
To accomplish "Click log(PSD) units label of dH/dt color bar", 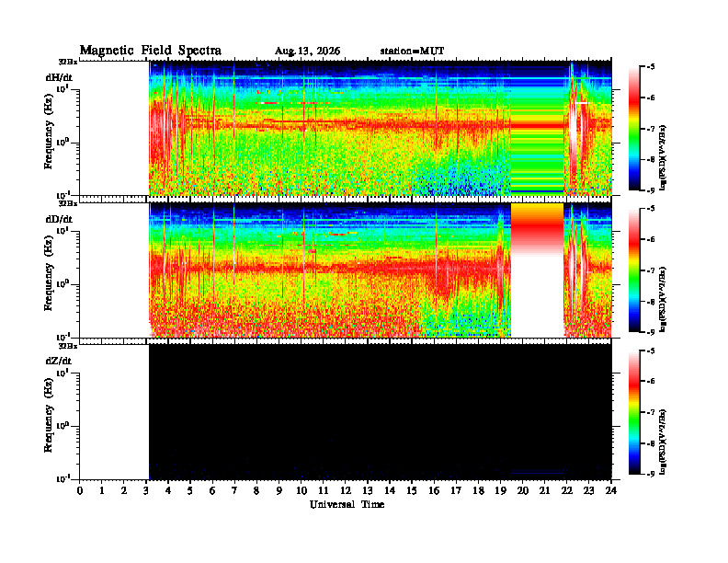I will tap(664, 158).
